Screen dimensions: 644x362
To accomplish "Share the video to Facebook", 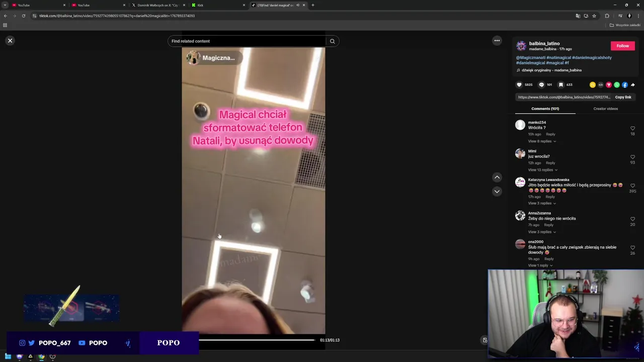I will click(x=625, y=85).
